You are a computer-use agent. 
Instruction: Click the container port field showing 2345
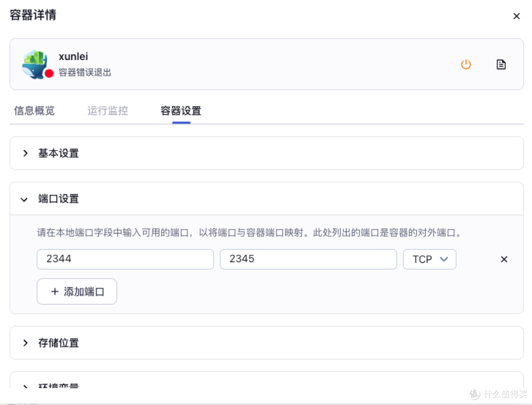click(308, 259)
